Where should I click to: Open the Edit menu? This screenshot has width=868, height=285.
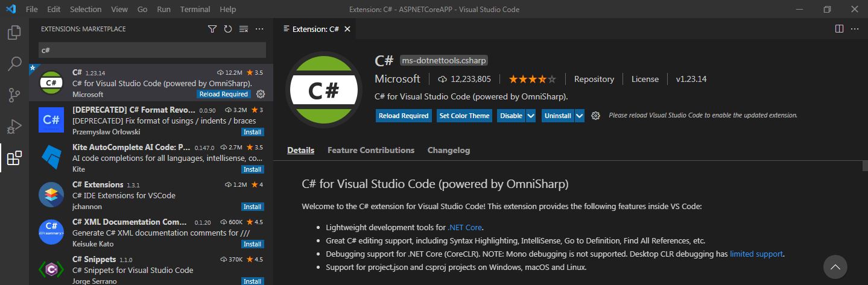pyautogui.click(x=54, y=10)
